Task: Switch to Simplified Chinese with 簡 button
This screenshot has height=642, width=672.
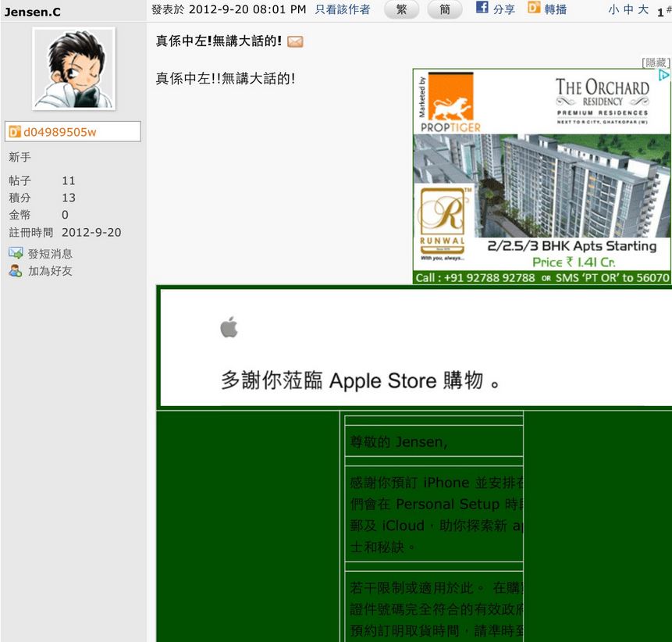Action: (445, 9)
